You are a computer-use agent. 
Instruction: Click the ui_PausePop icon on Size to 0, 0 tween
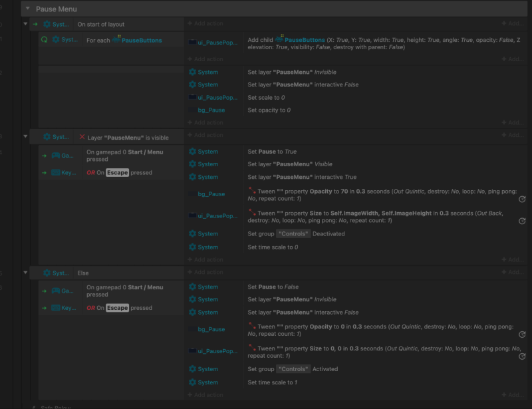[x=192, y=350]
